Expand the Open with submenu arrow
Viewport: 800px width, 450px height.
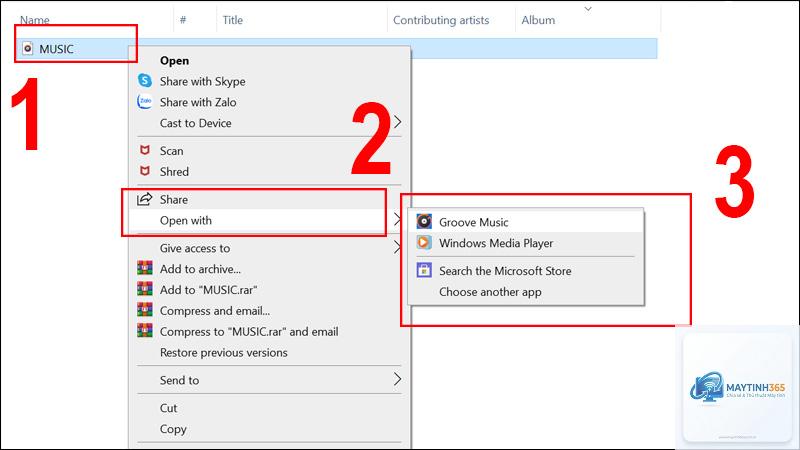click(x=397, y=220)
